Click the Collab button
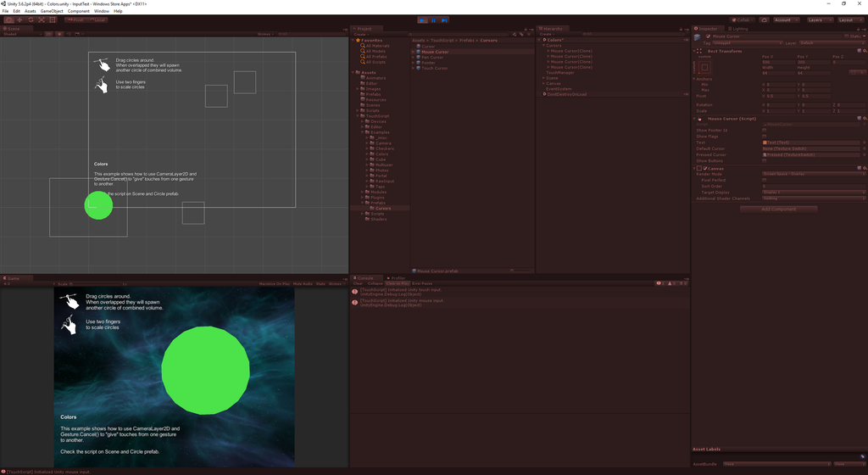Viewport: 868px width, 475px height. (742, 20)
